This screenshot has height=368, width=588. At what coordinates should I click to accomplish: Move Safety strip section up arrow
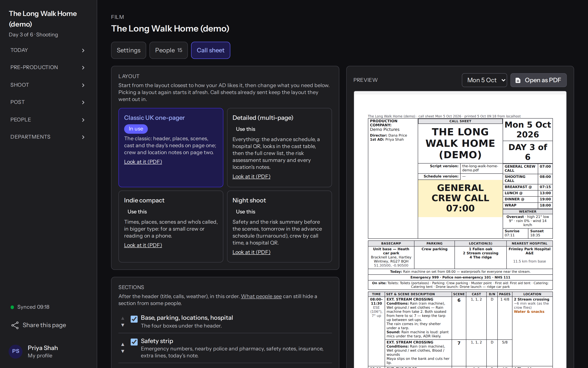click(x=123, y=344)
